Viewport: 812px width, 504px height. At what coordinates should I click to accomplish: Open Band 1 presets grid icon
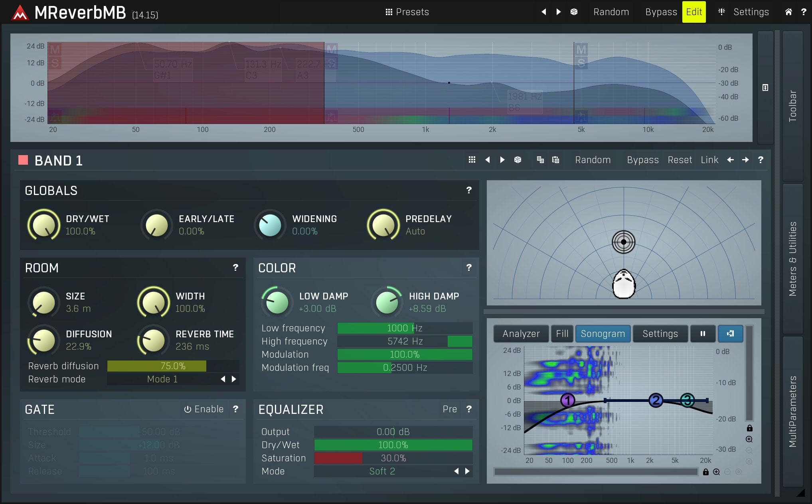(472, 160)
